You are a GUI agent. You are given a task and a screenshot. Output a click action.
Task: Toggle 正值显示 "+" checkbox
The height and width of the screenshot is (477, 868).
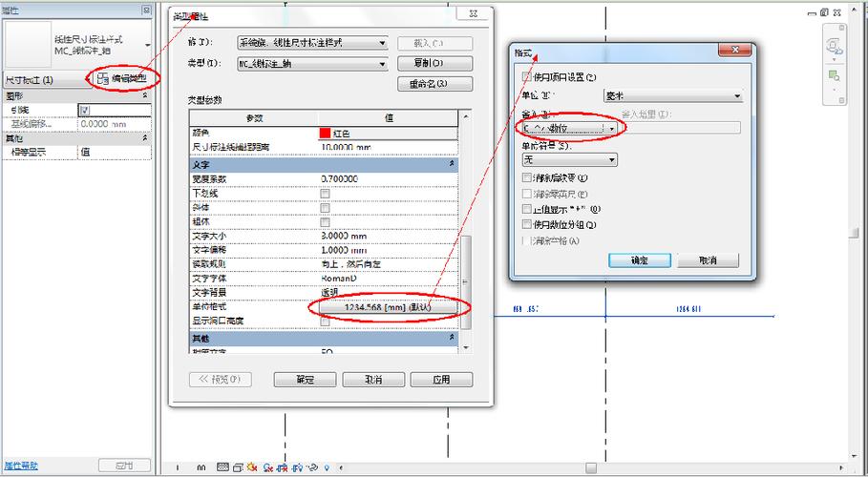click(x=527, y=209)
